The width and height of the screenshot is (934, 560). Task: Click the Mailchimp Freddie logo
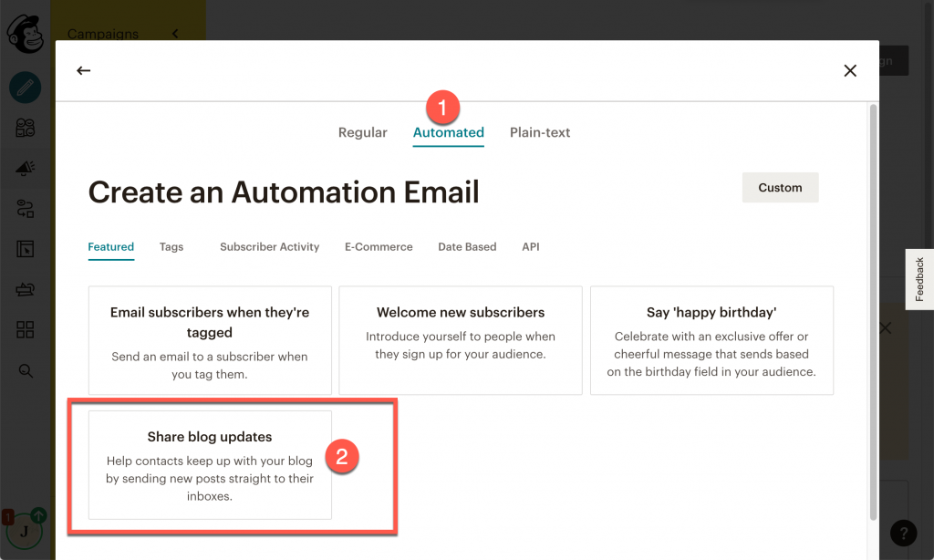click(26, 35)
